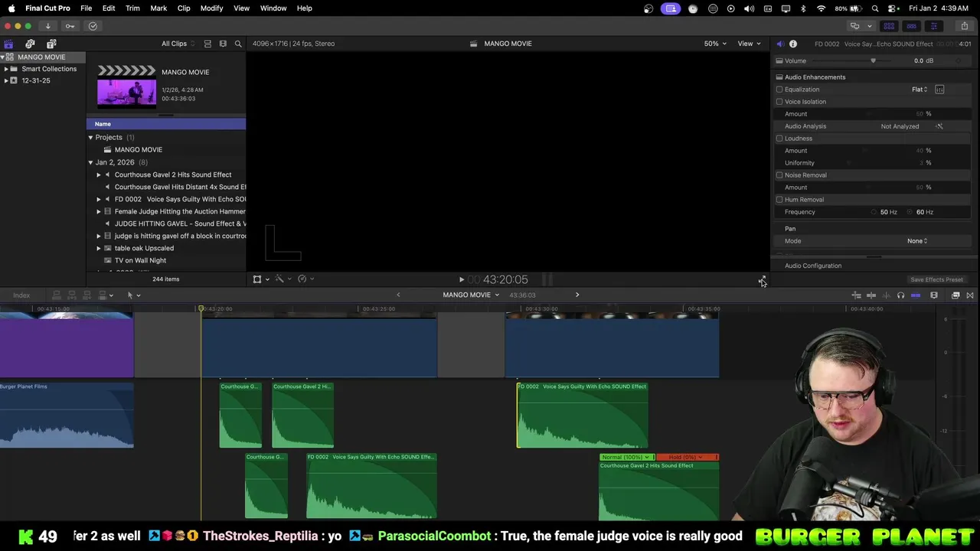Toggle Inspector visibility button in toolbar
Screen dimensions: 980x551
pyautogui.click(x=933, y=26)
